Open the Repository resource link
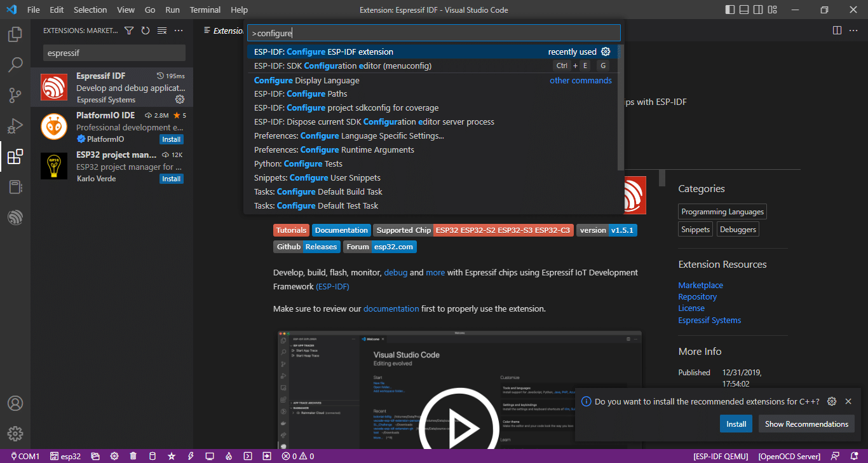Viewport: 868px width, 463px height. [x=697, y=296]
